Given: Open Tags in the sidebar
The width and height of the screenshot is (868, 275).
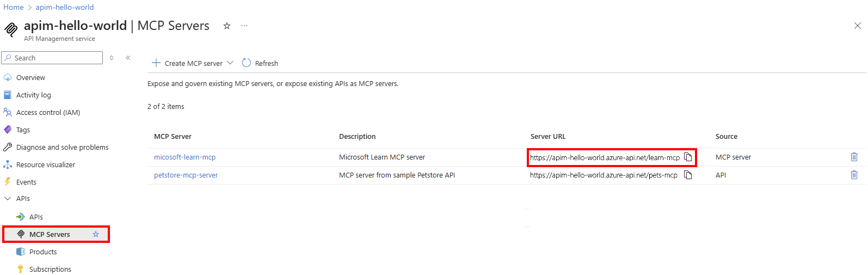Looking at the screenshot, I should pyautogui.click(x=23, y=130).
